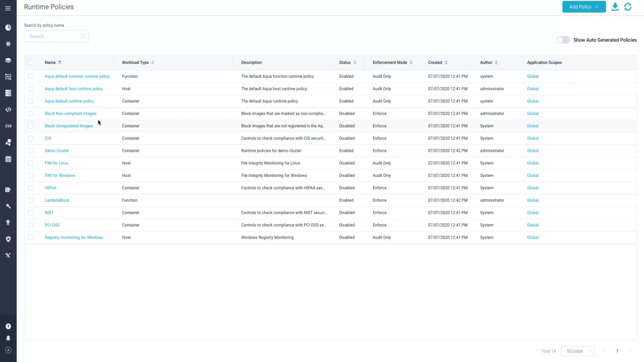
Task: Open the notifications bell icon
Action: pos(8,338)
